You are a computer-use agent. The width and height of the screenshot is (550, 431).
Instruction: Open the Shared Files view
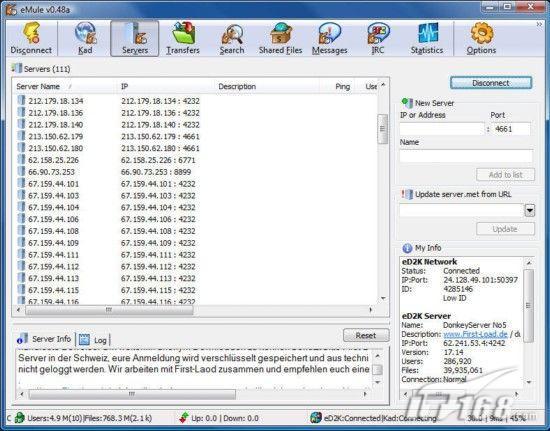(x=280, y=38)
